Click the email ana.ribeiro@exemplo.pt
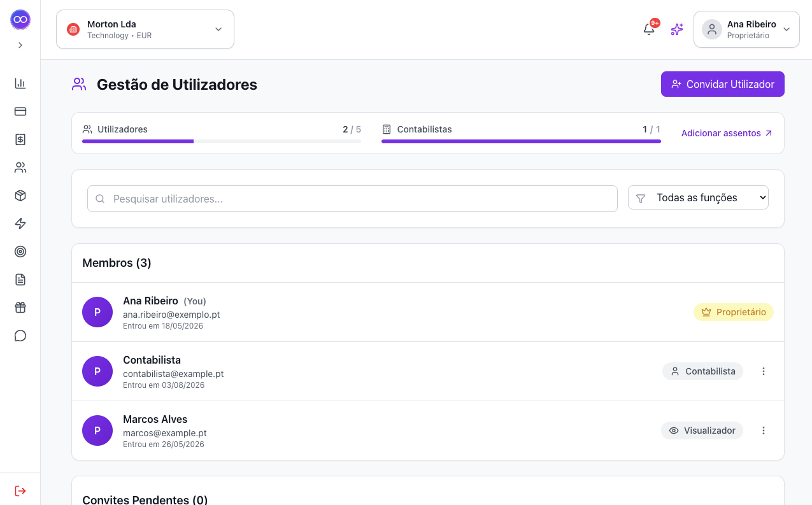 [171, 315]
